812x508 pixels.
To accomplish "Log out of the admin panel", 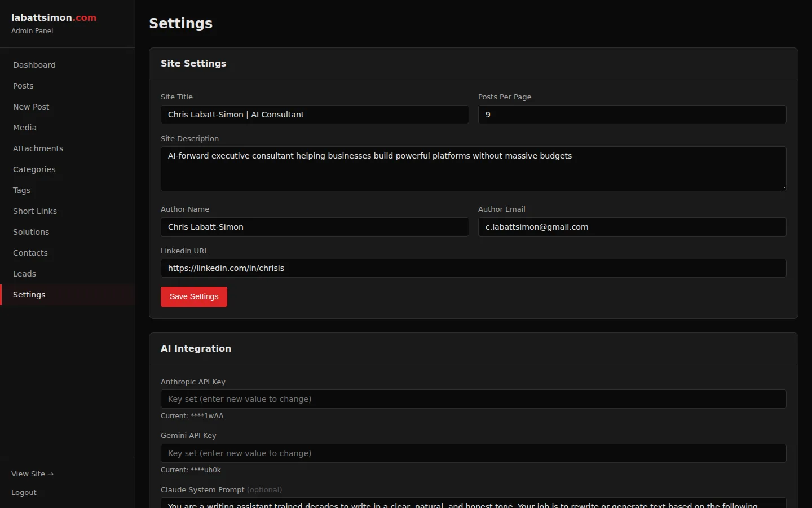I will tap(24, 492).
